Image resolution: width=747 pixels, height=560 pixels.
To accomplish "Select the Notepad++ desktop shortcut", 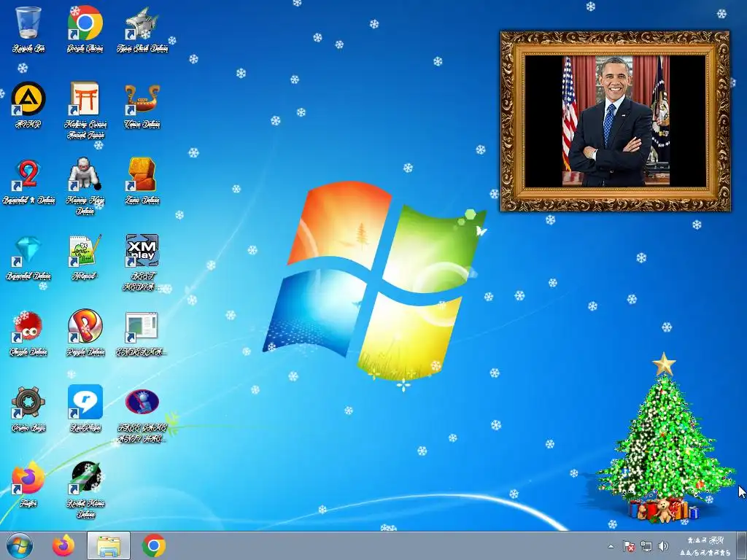I will tap(85, 257).
